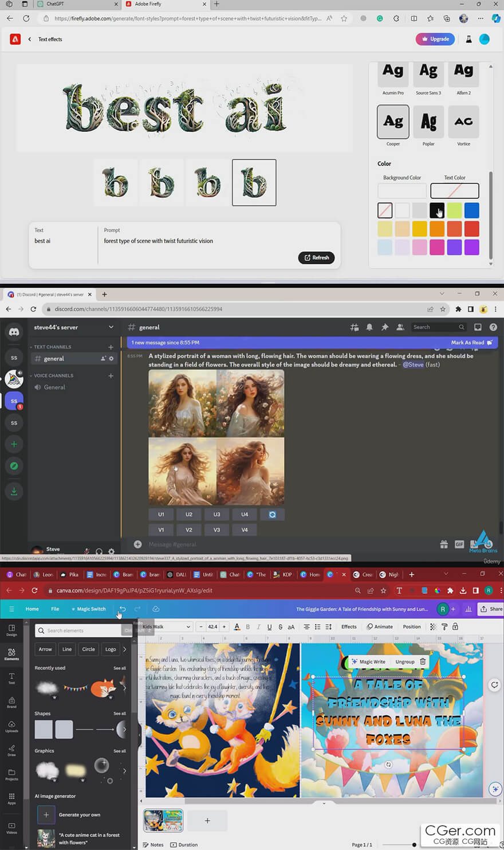
Task: Open the File menu in Canva
Action: point(55,609)
